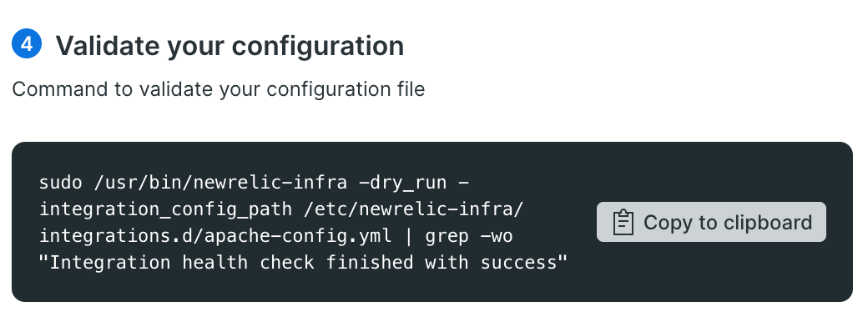This screenshot has width=868, height=322.
Task: Click the Copy to clipboard button label
Action: [x=728, y=222]
